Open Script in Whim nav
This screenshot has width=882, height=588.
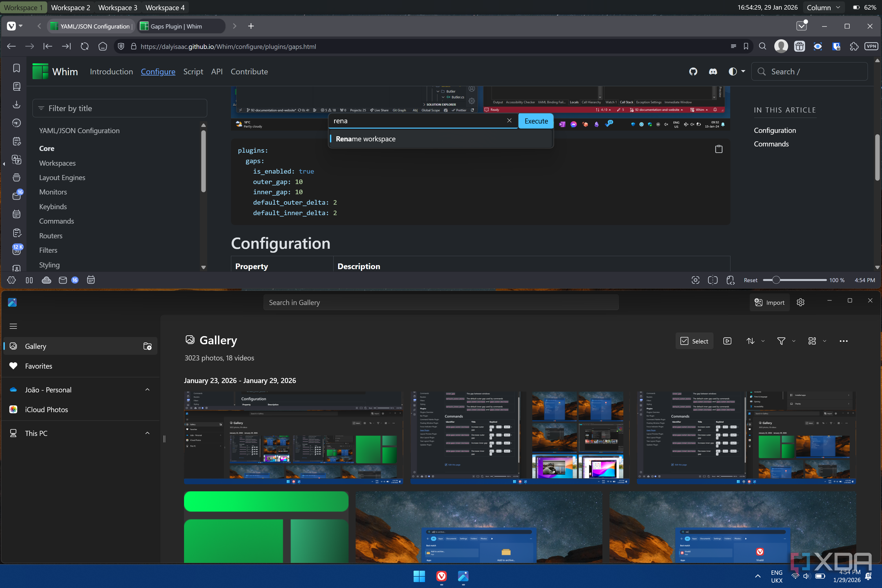(193, 72)
